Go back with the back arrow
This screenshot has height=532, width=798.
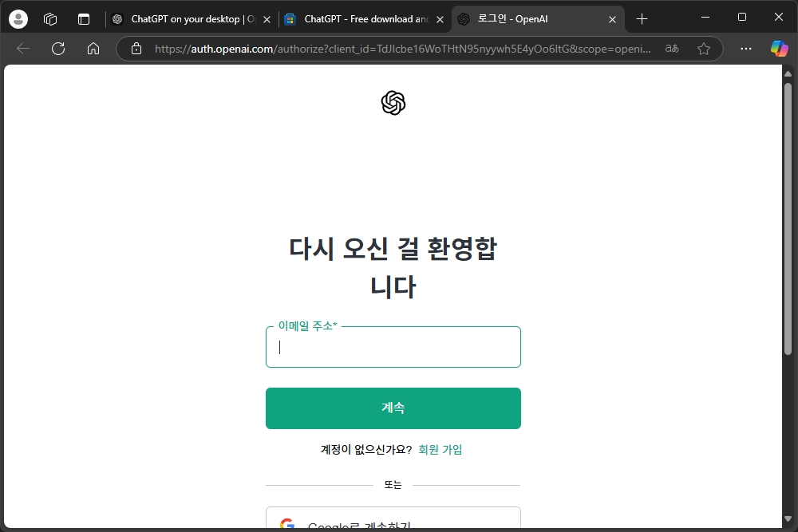pos(23,49)
